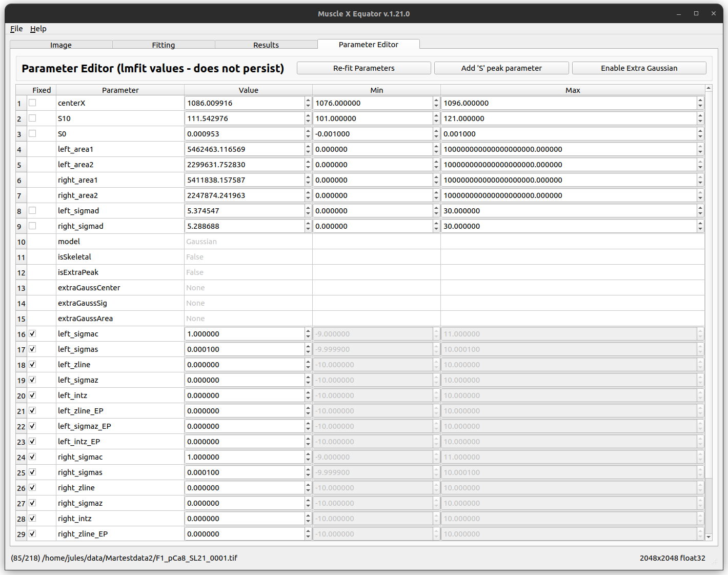The width and height of the screenshot is (728, 575).
Task: Check the Fixed box for centerX
Action: pyautogui.click(x=32, y=103)
